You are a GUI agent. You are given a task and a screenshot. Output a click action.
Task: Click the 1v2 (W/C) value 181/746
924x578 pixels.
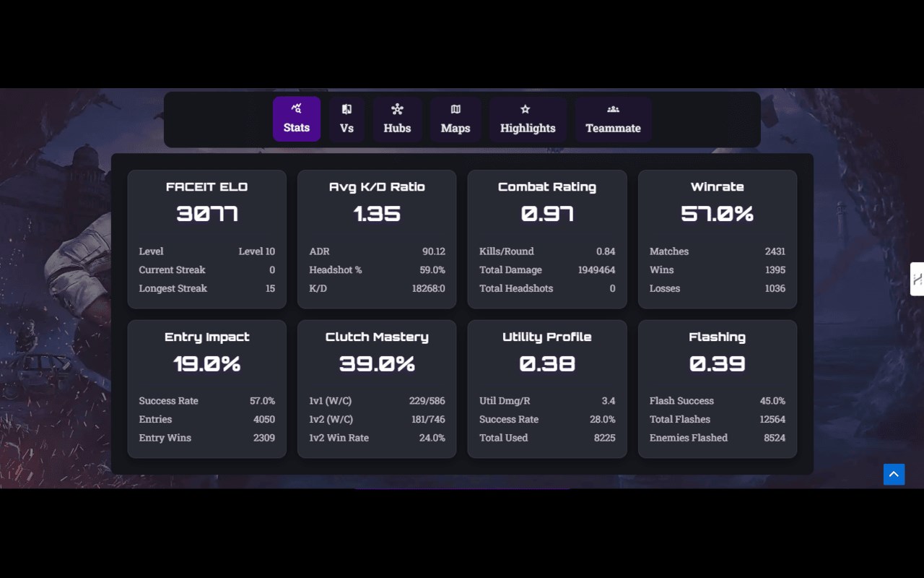coord(428,419)
